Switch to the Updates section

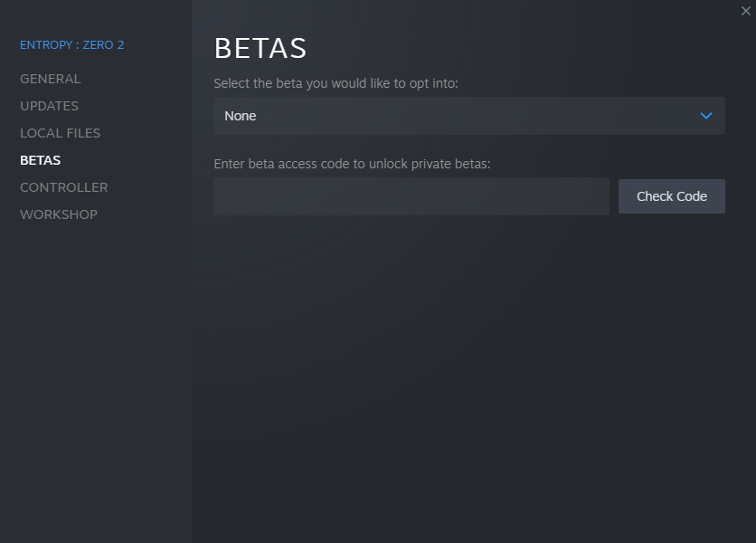tap(50, 106)
